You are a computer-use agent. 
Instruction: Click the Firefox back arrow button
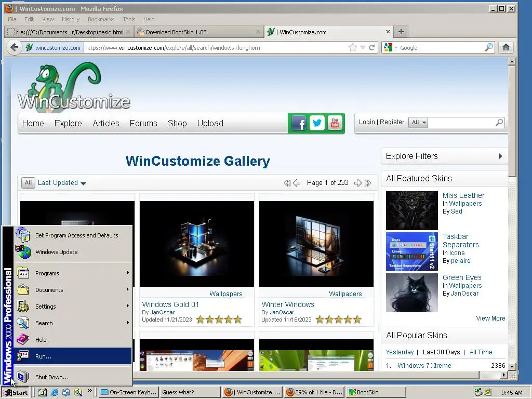14,47
